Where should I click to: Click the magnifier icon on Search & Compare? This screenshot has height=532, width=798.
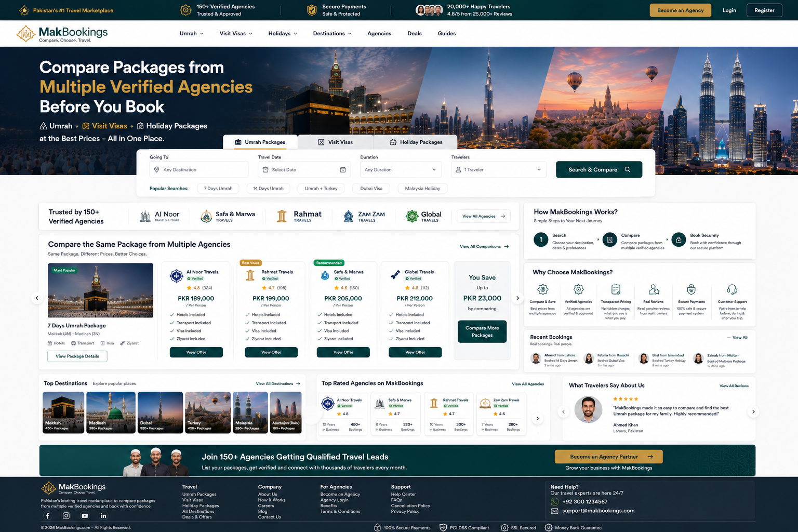click(628, 169)
